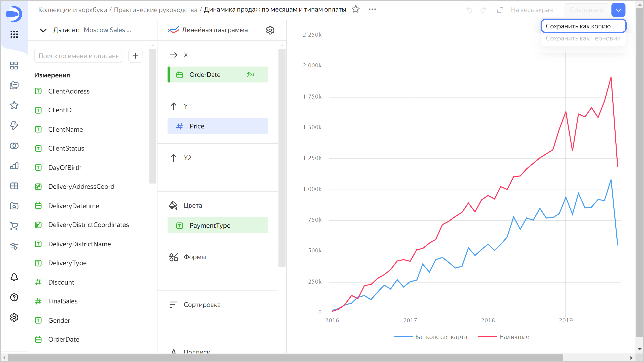Open the all services grid icon
The height and width of the screenshot is (362, 644).
14,34
